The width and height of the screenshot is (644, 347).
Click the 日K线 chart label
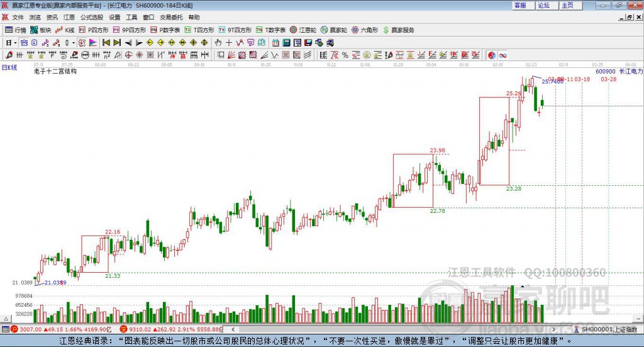[x=9, y=67]
